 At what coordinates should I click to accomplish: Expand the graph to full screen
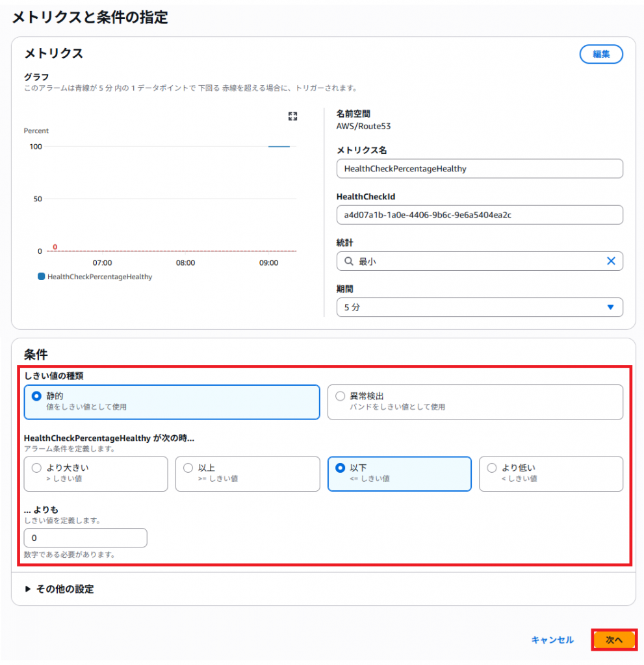coord(292,116)
